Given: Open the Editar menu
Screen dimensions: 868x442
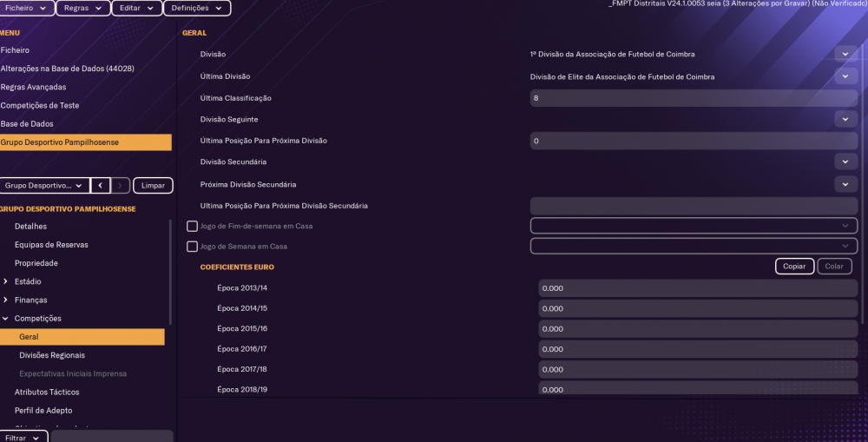Looking at the screenshot, I should (137, 8).
